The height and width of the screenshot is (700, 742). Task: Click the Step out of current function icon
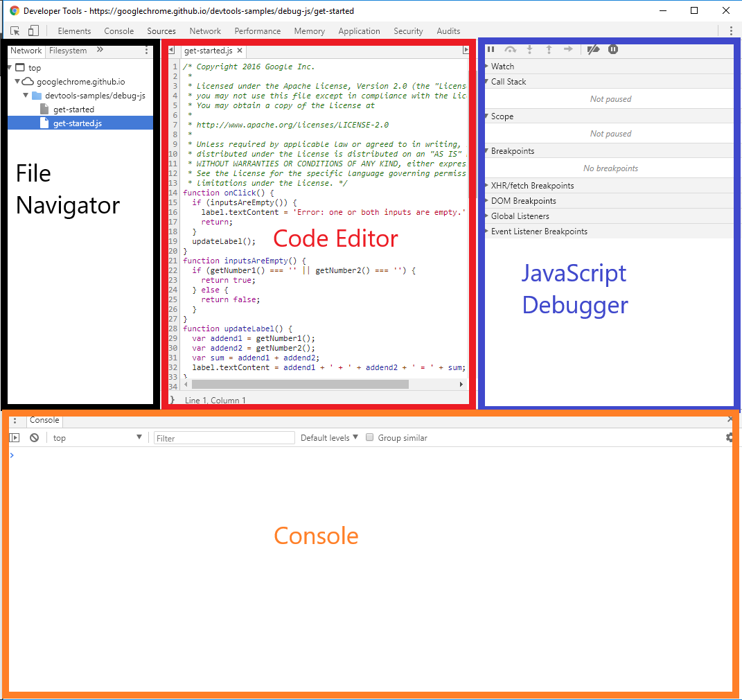(548, 49)
